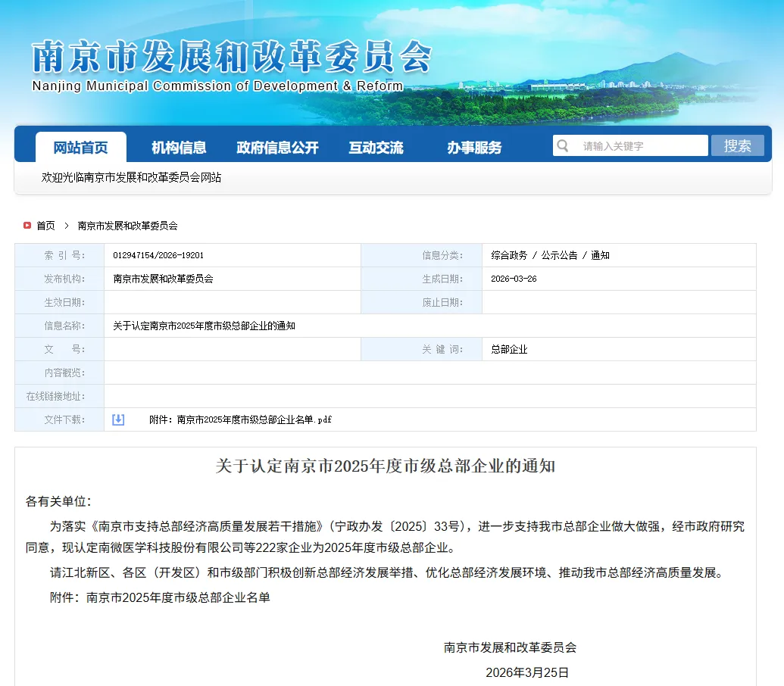The width and height of the screenshot is (784, 686).
Task: Click the info name 关于认定南京市2025年度市级总部企业的通知
Action: pos(204,326)
